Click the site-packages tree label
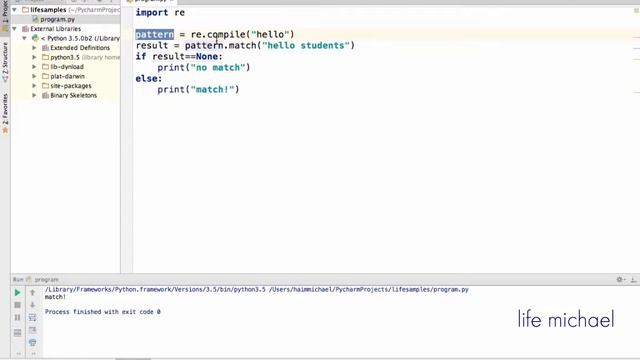 click(x=71, y=86)
